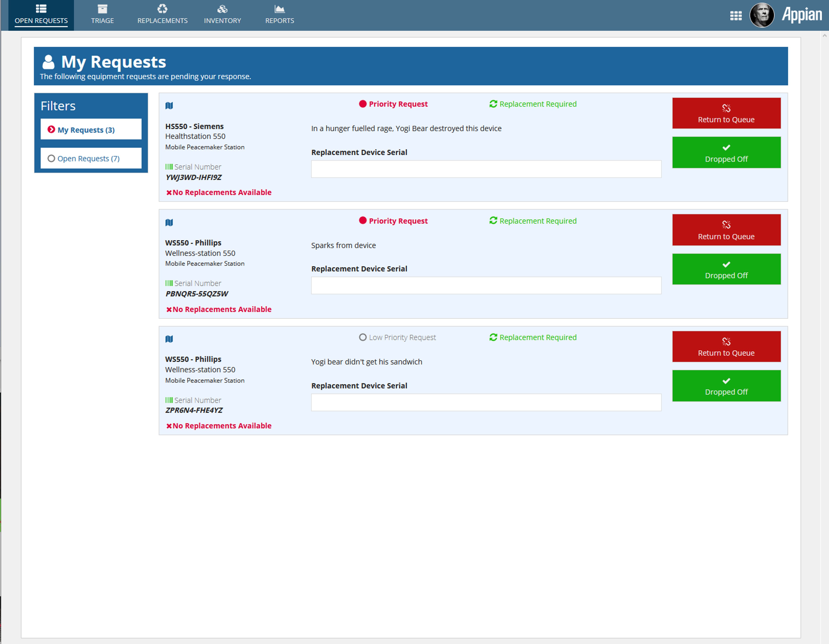This screenshot has height=644, width=829.
Task: Click the Low Priority Request circle icon
Action: (x=362, y=337)
